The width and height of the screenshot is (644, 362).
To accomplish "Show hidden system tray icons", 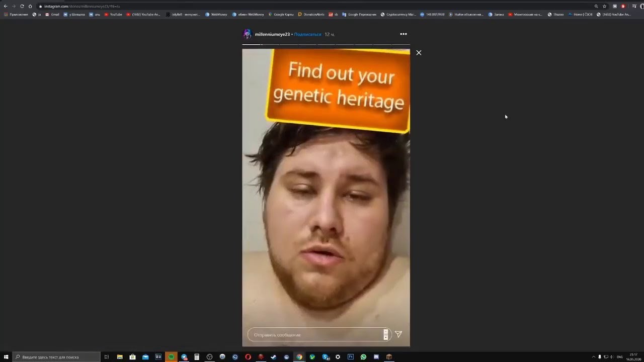I will (x=594, y=357).
